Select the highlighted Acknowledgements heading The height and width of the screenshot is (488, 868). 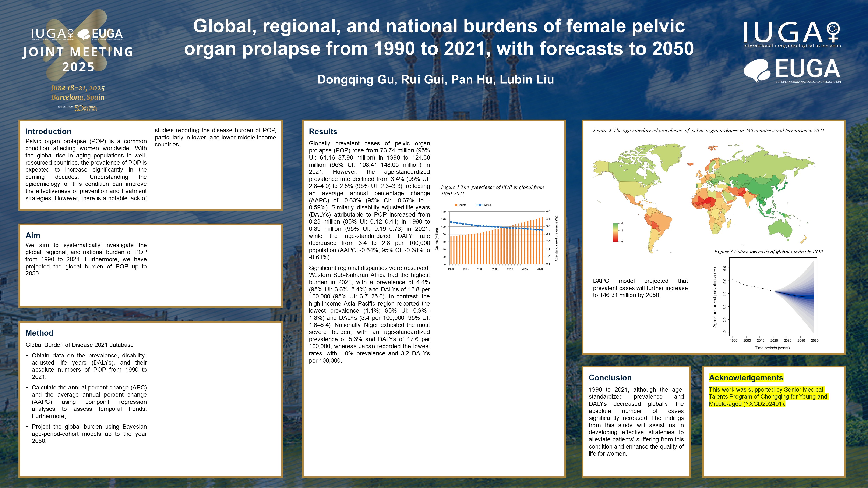746,378
